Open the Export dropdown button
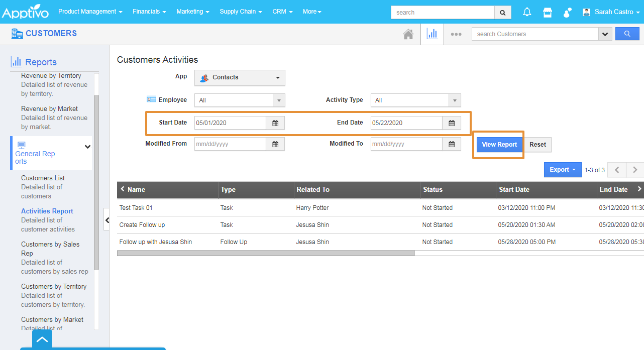 pos(562,170)
